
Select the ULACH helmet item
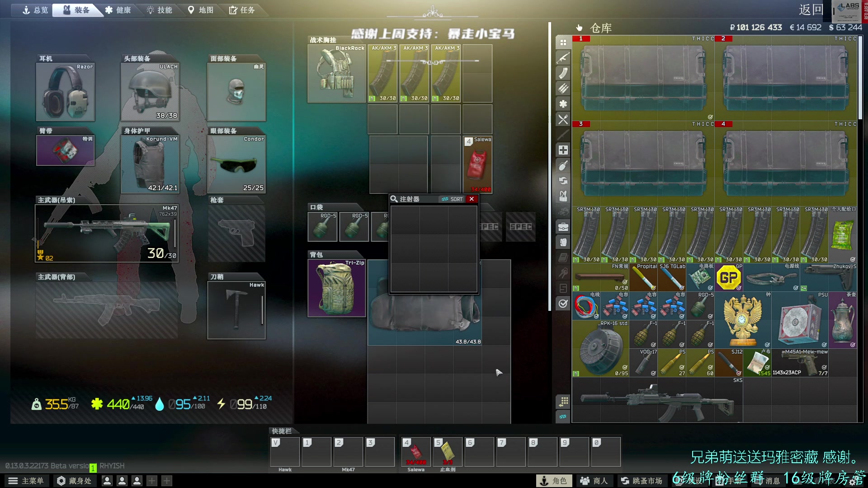coord(150,92)
